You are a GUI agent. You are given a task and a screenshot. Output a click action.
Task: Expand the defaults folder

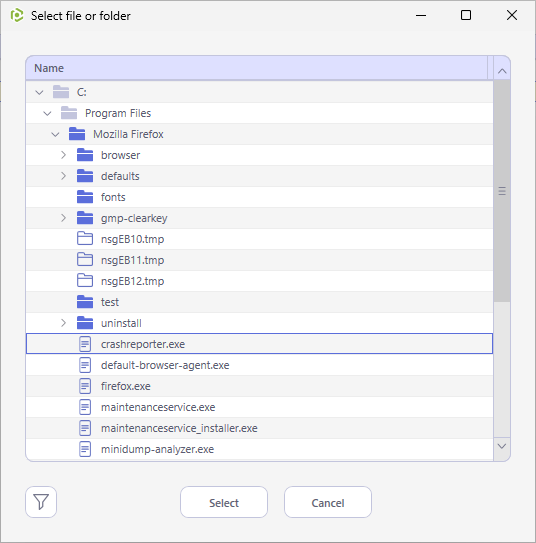pyautogui.click(x=63, y=176)
